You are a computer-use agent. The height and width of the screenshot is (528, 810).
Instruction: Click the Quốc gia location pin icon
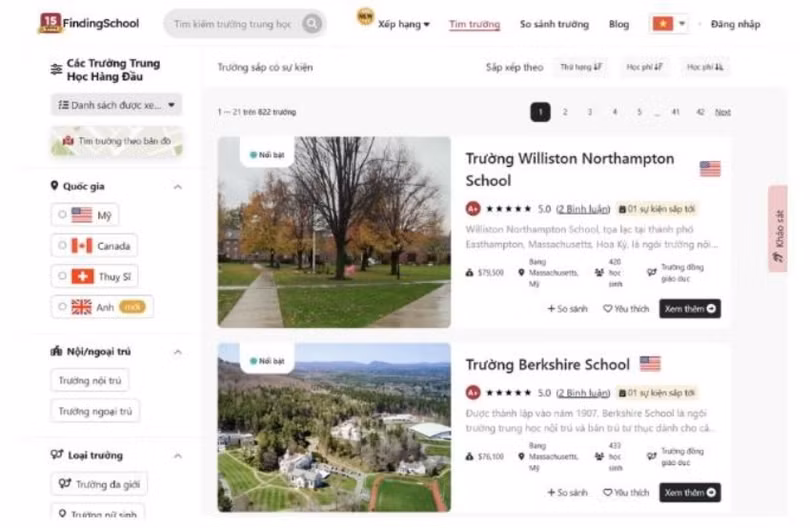(54, 185)
